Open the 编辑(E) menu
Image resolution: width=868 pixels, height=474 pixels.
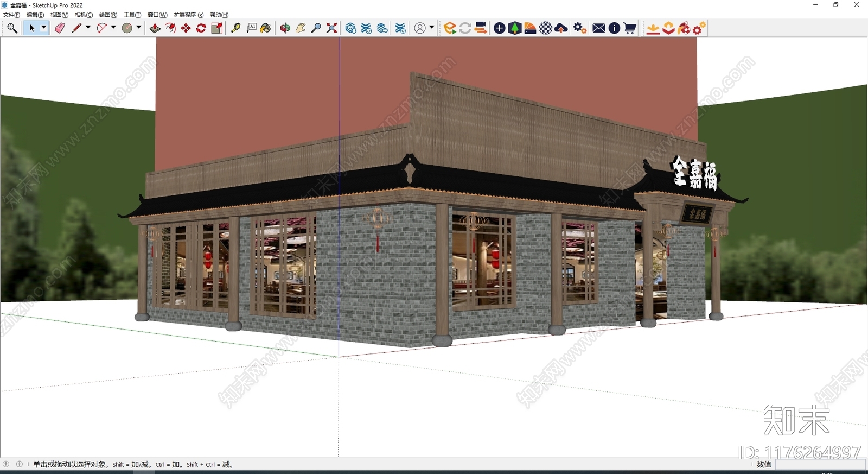coord(35,15)
